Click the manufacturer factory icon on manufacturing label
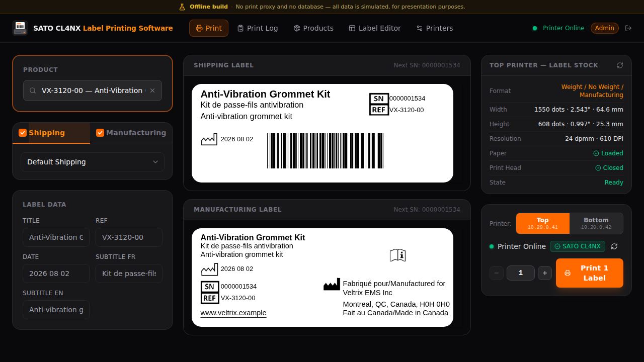 coord(332,285)
